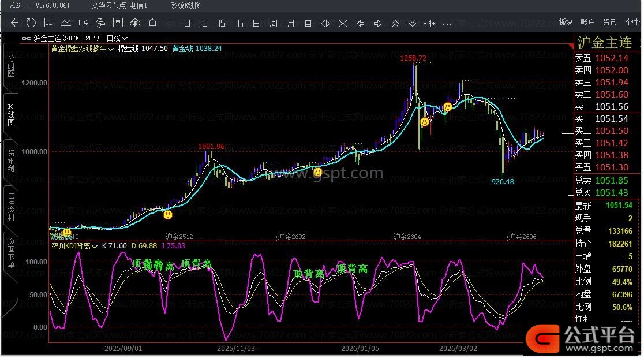Open the quote list view icon
Screen dimensions: 644x358
48,23
